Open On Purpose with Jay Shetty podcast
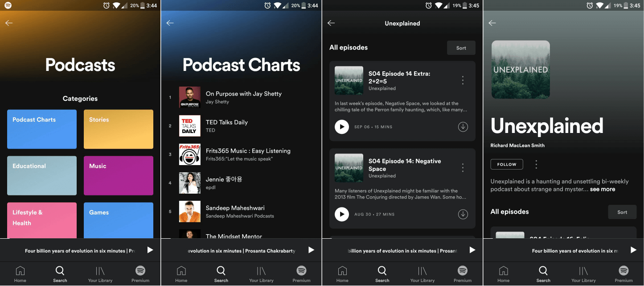644x286 pixels. pos(241,97)
